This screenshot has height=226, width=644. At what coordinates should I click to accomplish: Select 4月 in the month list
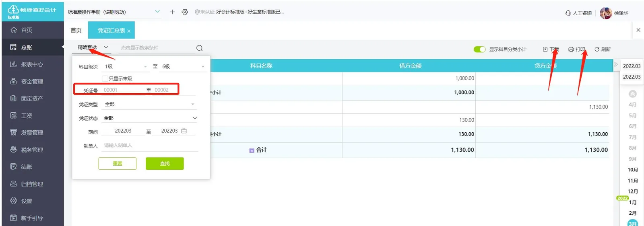pos(633,105)
